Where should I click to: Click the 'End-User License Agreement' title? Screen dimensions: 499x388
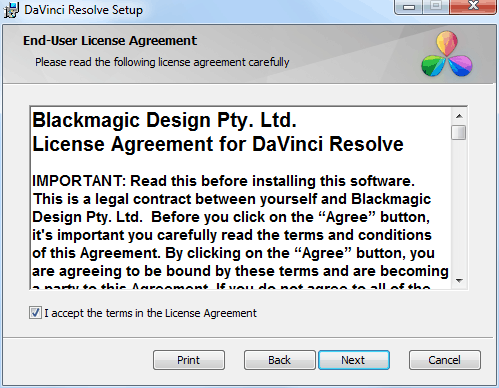[110, 41]
